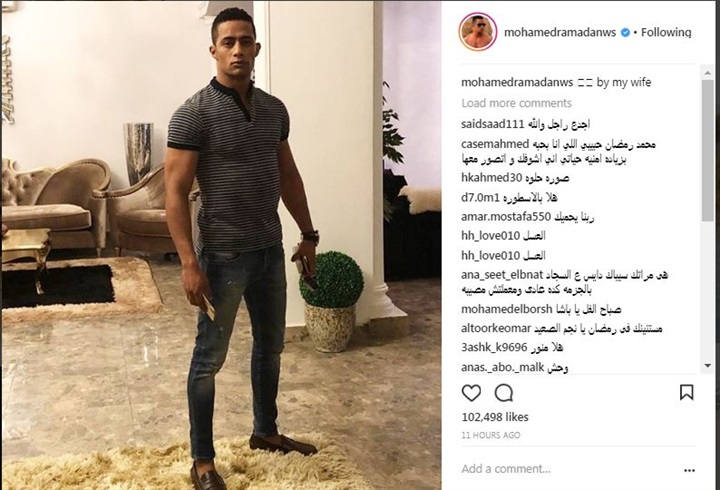The width and height of the screenshot is (720, 490).
Task: Click the comment speech bubble icon
Action: (x=504, y=393)
